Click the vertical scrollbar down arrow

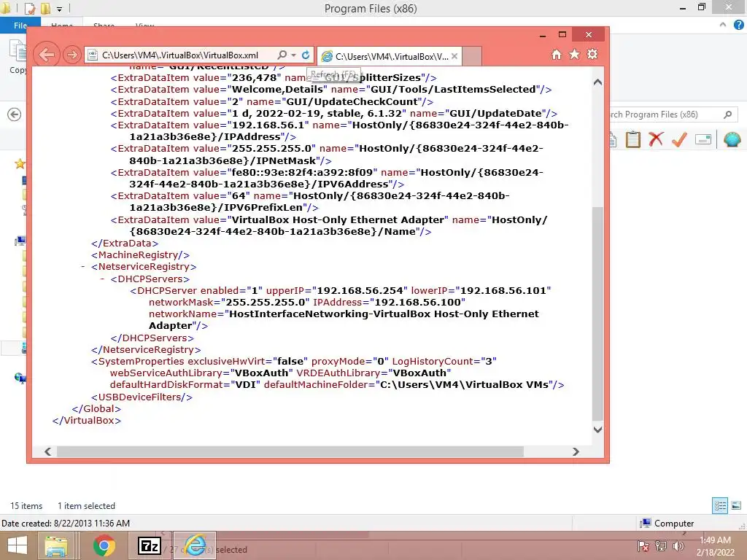tap(597, 429)
